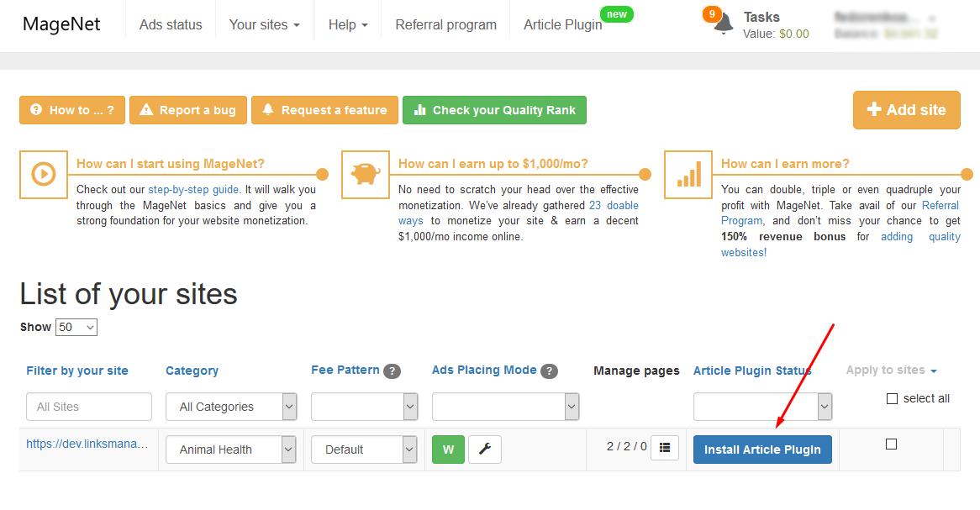The width and height of the screenshot is (980, 510).
Task: Click the Add site button
Action: pyautogui.click(x=906, y=110)
